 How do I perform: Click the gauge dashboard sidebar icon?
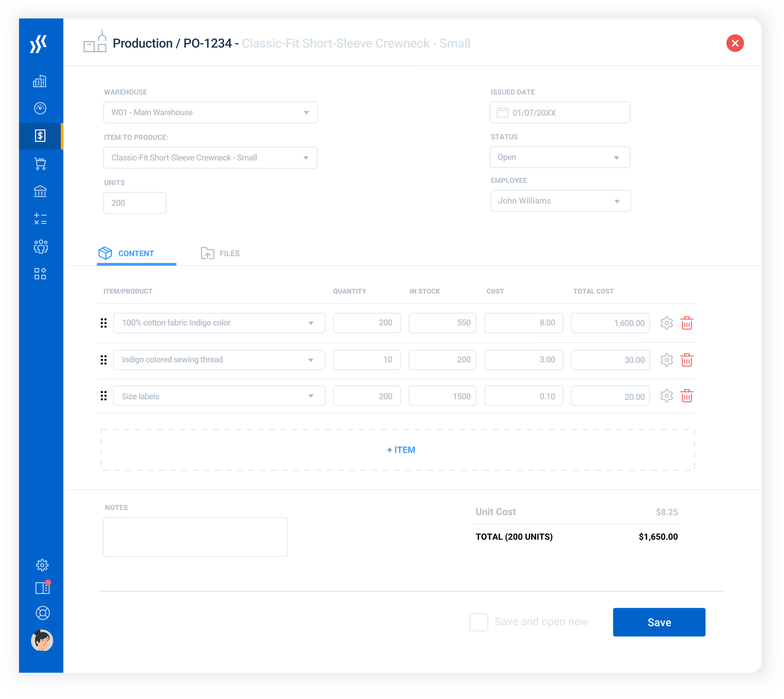40,108
